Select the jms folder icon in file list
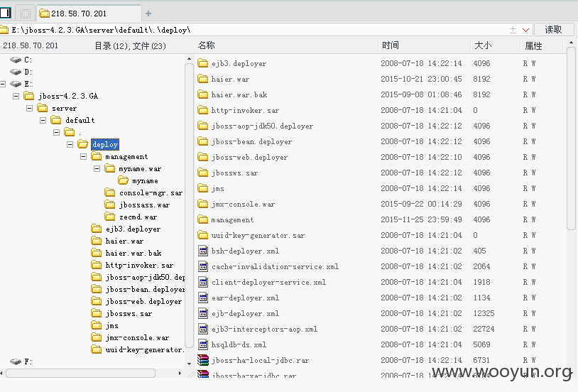 click(x=203, y=188)
